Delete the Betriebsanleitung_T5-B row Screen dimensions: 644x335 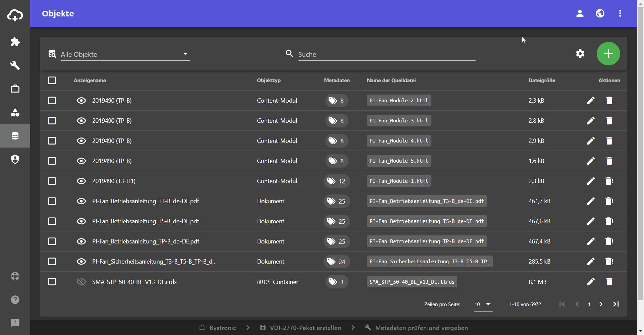click(609, 221)
